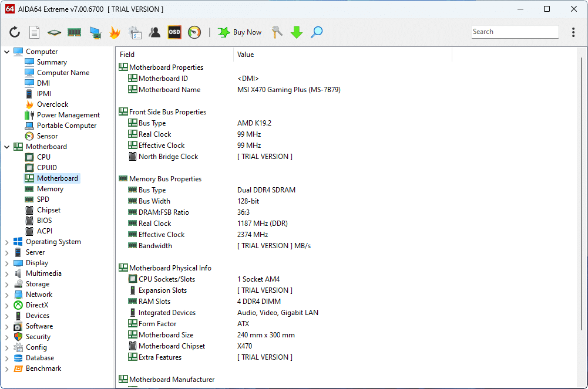Open the report document icon on the toolbar
This screenshot has width=588, height=389.
34,32
